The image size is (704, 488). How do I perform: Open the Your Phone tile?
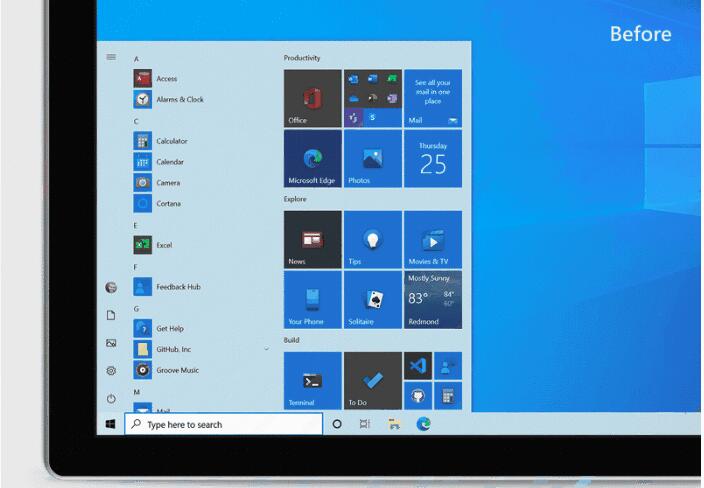pyautogui.click(x=312, y=300)
